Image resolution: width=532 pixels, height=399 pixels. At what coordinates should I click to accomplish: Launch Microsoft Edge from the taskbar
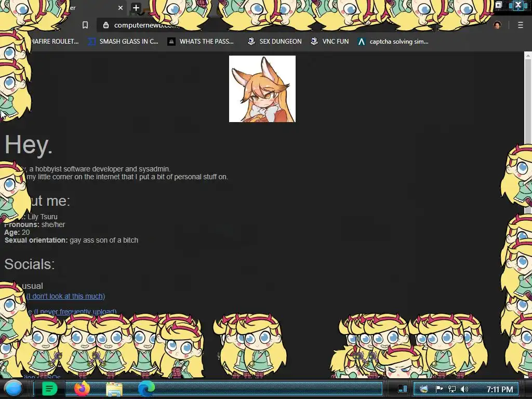pos(146,389)
